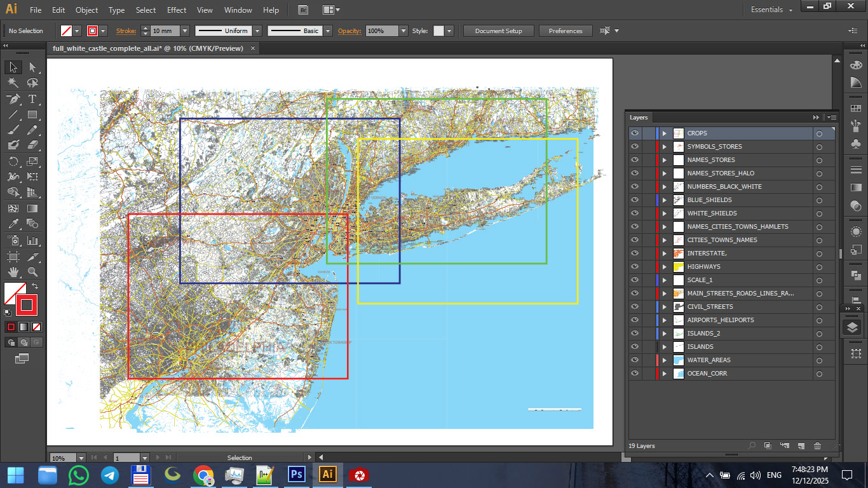Viewport: 868px width, 488px height.
Task: Click the red Stroke color swatch in toolbox
Action: click(27, 306)
